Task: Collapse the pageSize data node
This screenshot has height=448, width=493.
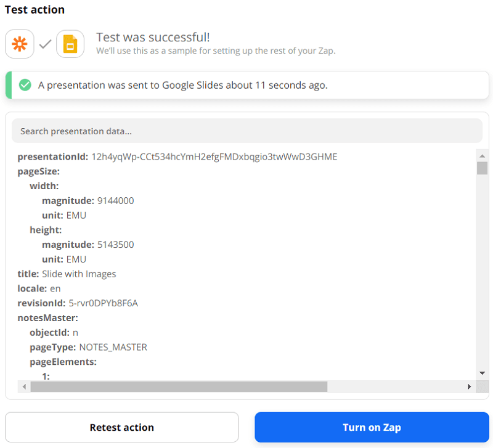Action: tap(38, 171)
